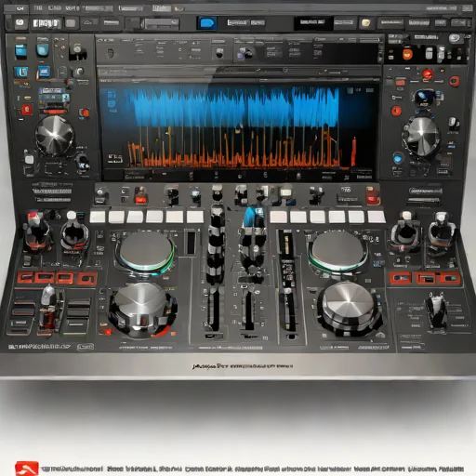Click the camera icon at the toolbar's start
Image resolution: width=476 pixels, height=476 pixels.
(20, 23)
